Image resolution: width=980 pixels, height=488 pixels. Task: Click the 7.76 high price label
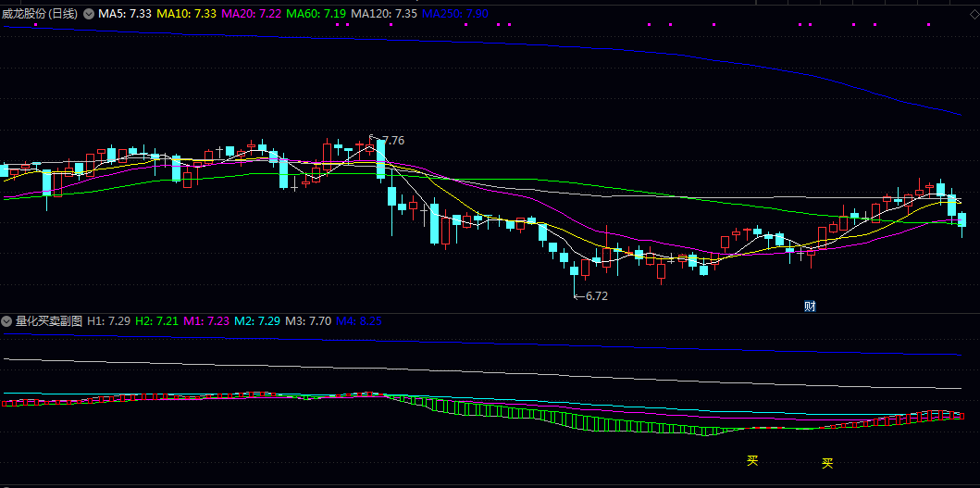coord(392,140)
